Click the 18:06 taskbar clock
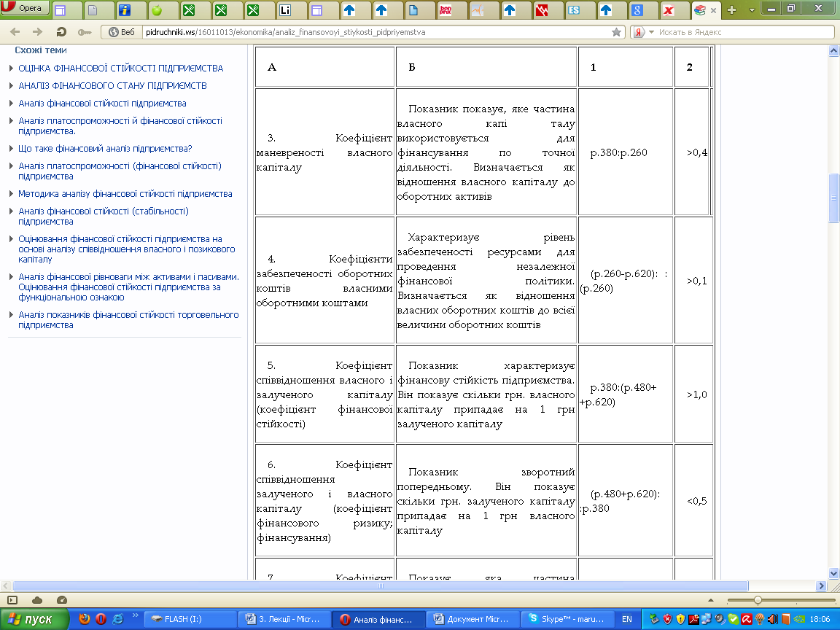The height and width of the screenshot is (630, 840). click(x=820, y=619)
